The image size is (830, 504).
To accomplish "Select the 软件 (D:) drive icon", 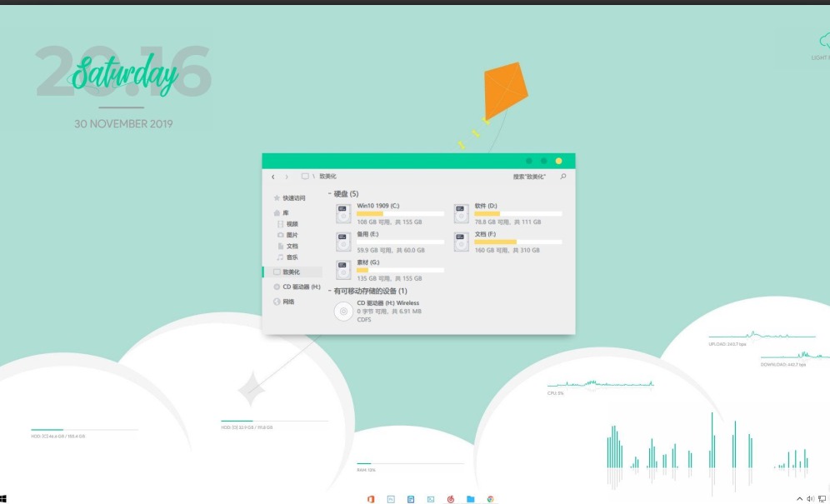I will point(461,214).
